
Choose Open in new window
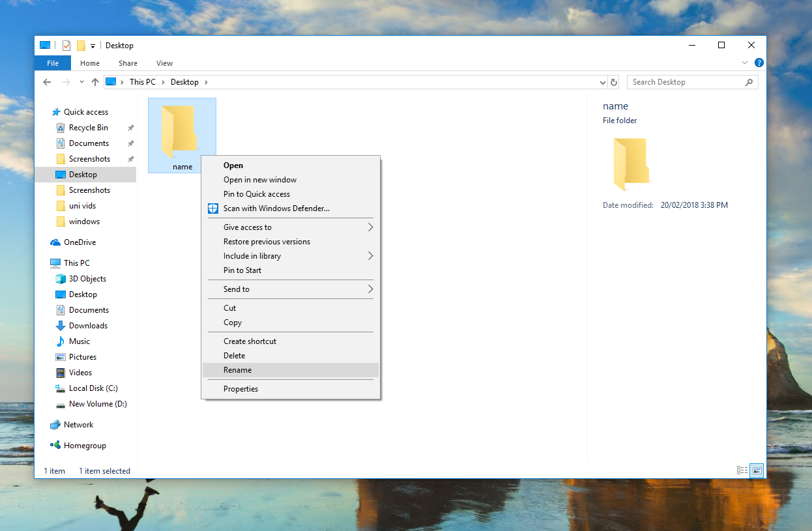click(x=290, y=180)
